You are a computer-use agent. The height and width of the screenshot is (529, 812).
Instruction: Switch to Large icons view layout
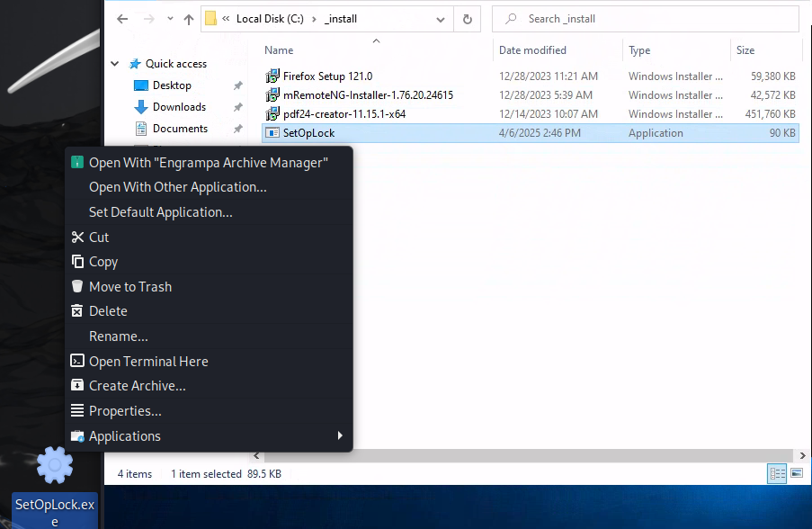(x=796, y=473)
